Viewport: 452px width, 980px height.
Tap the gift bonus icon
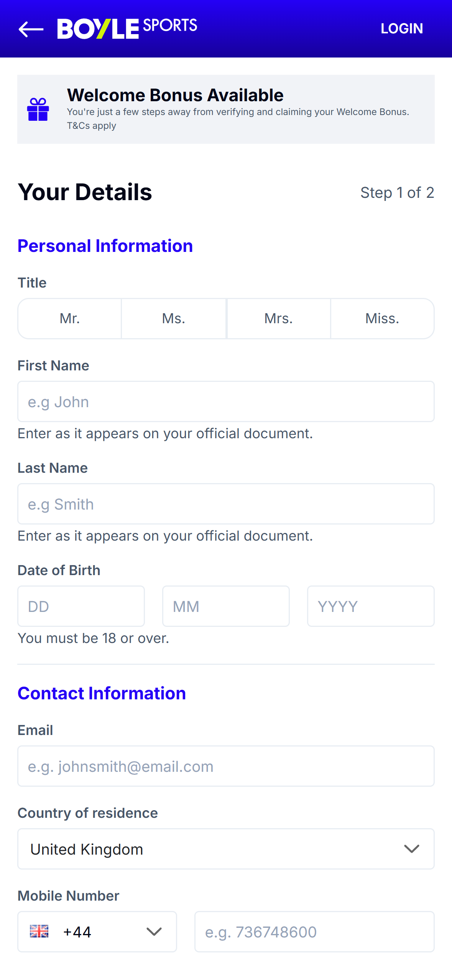pos(38,109)
